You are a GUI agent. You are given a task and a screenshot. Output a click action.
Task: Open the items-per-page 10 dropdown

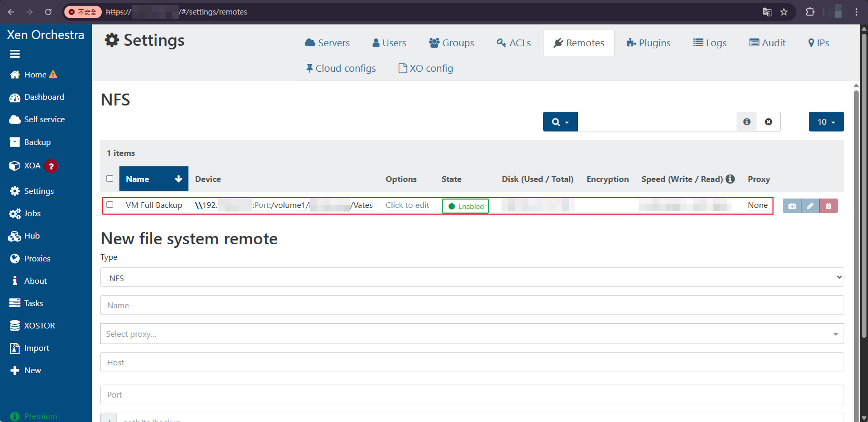(826, 122)
